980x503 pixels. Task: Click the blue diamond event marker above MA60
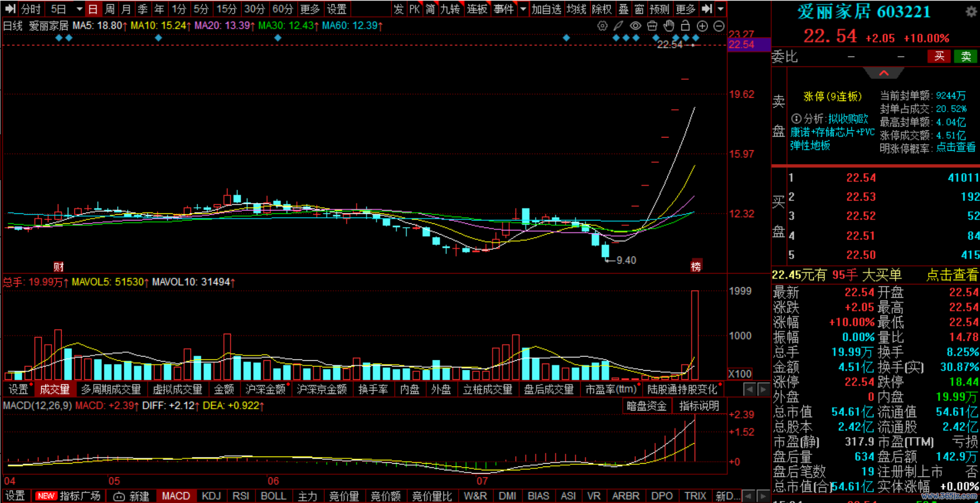278,38
